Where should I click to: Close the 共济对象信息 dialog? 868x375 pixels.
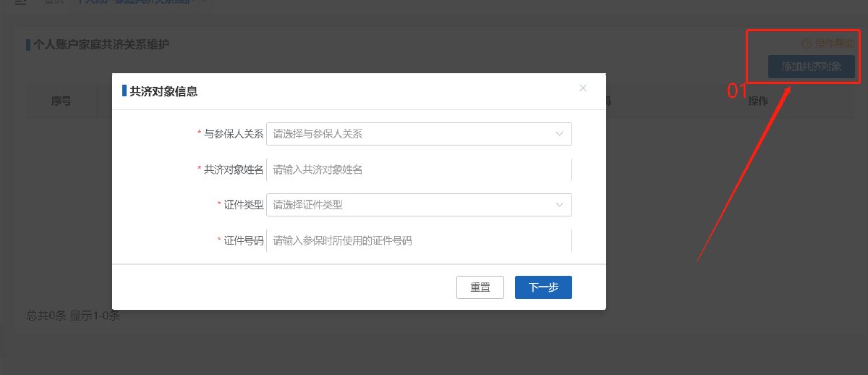(583, 88)
